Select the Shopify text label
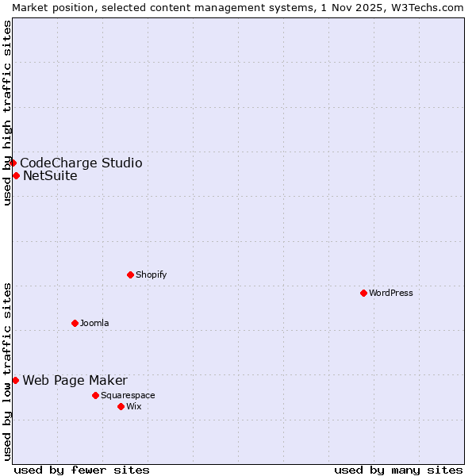476x476 pixels. pos(151,274)
